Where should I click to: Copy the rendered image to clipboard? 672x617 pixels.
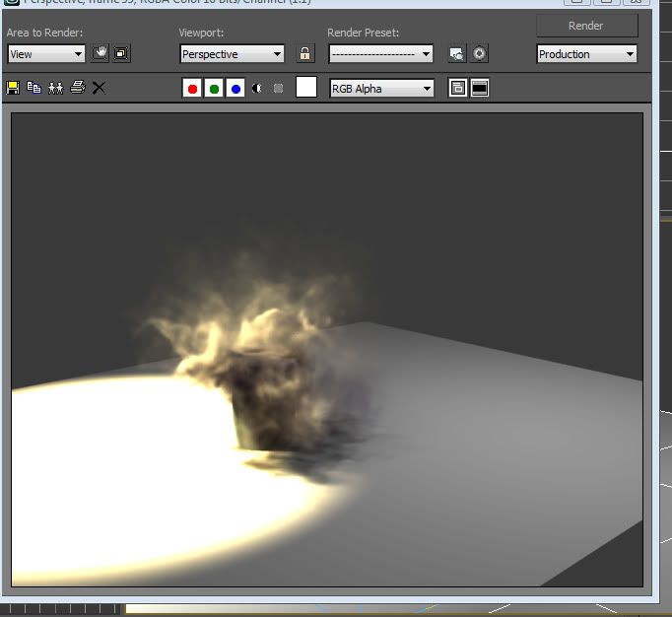(34, 88)
